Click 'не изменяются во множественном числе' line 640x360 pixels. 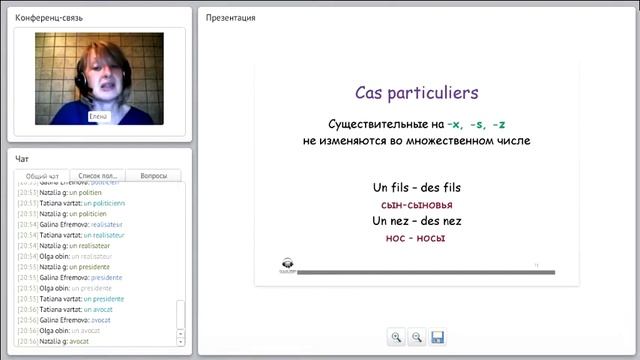tap(416, 141)
